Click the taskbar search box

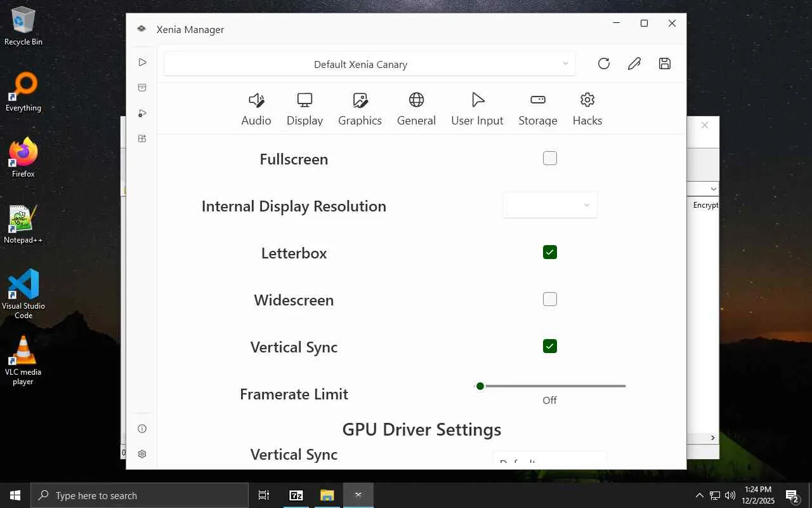(140, 495)
